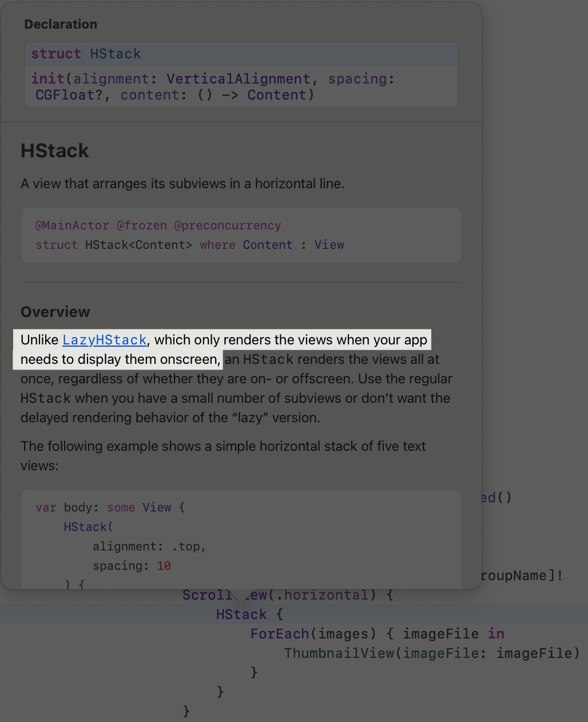
Task: Click the Declaration section heading
Action: [61, 24]
